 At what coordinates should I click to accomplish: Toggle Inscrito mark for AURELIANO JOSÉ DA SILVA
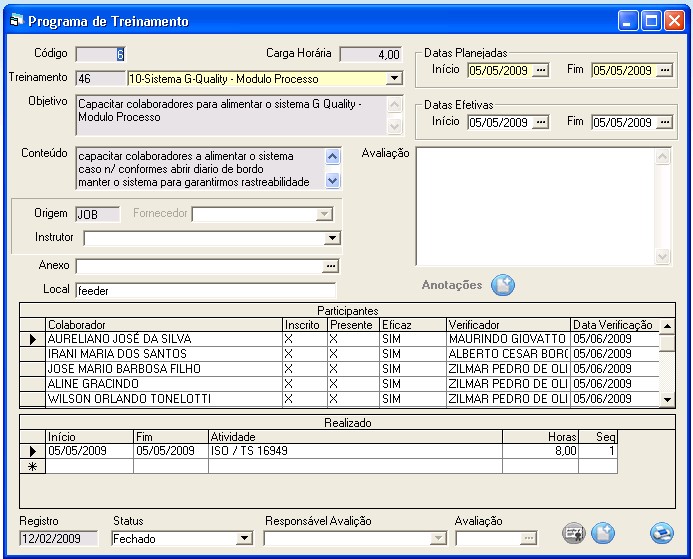click(305, 339)
